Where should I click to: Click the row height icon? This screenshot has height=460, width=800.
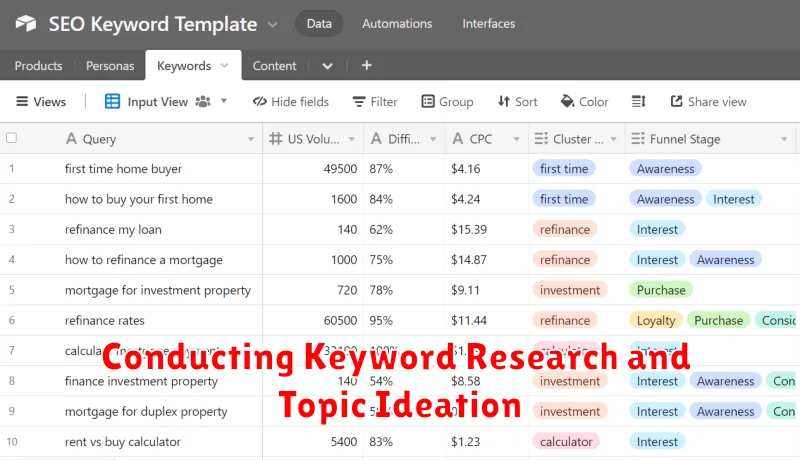click(x=639, y=101)
